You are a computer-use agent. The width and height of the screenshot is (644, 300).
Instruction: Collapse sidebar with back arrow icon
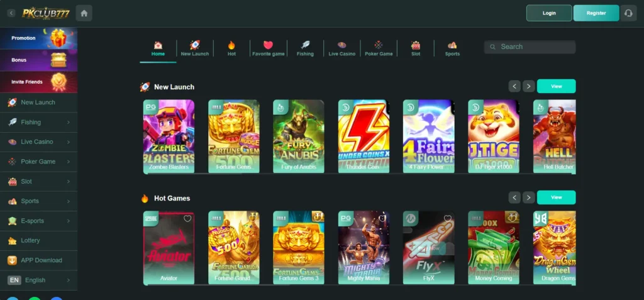[x=11, y=13]
